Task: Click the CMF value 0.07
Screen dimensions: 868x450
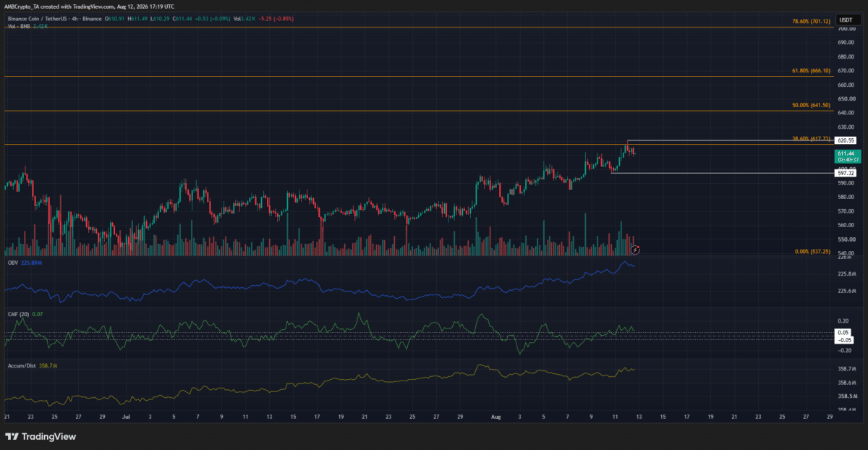Action: point(38,314)
